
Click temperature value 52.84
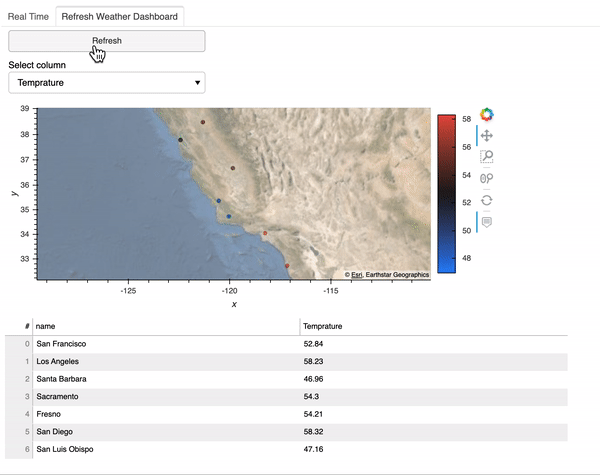(313, 344)
